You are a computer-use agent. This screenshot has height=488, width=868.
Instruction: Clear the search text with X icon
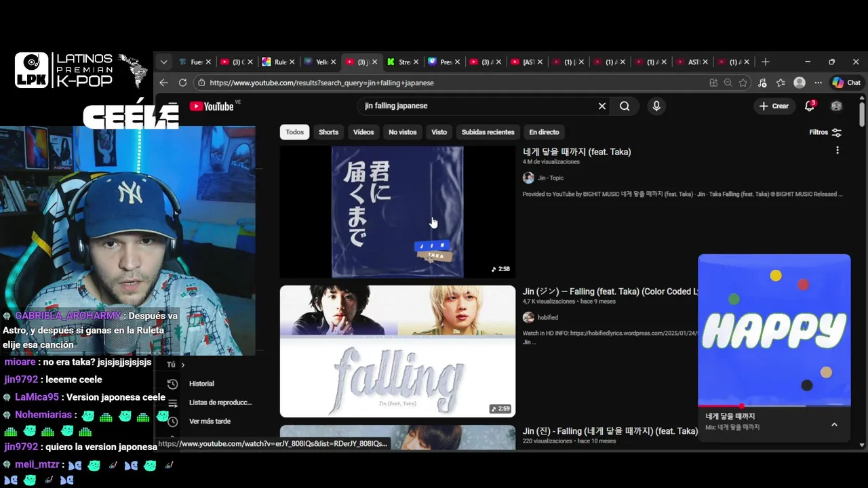click(x=601, y=106)
